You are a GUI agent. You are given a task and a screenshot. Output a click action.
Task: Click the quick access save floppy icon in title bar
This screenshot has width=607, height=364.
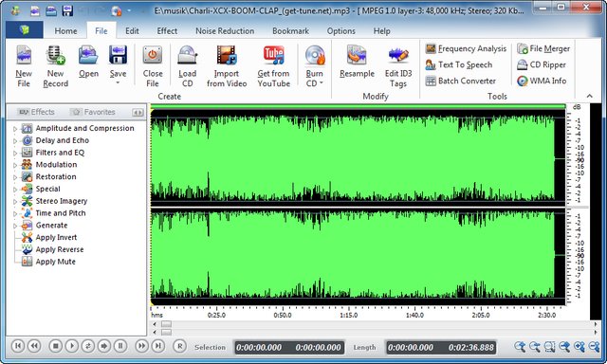[67, 10]
